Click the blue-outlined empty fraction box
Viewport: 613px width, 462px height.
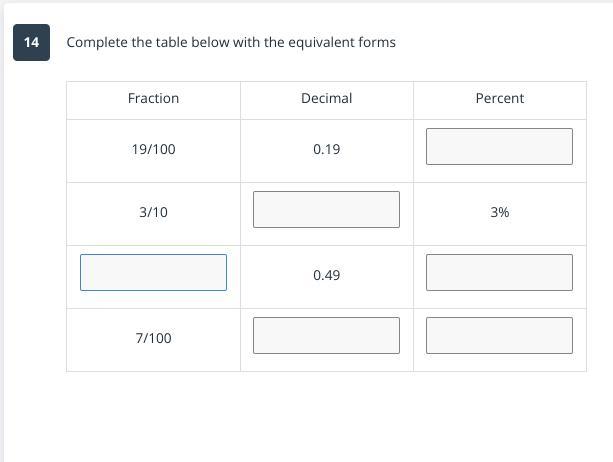pyautogui.click(x=153, y=272)
